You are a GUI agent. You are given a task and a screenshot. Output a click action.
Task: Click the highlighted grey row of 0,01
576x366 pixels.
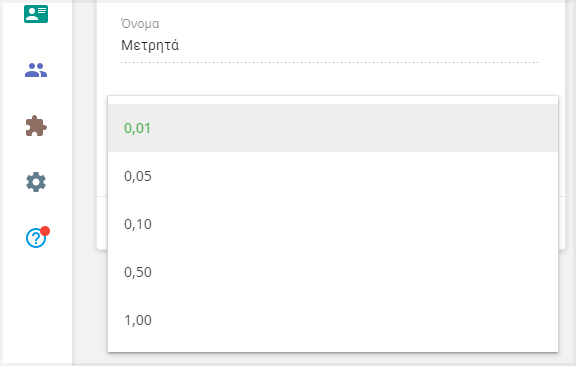(333, 128)
